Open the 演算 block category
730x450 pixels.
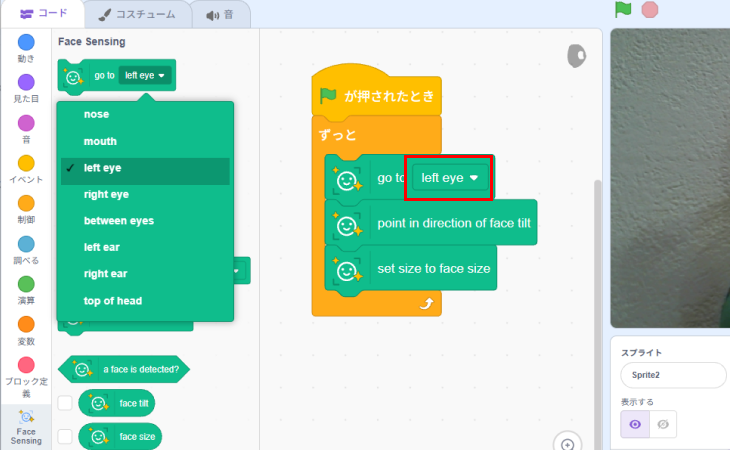[26, 284]
